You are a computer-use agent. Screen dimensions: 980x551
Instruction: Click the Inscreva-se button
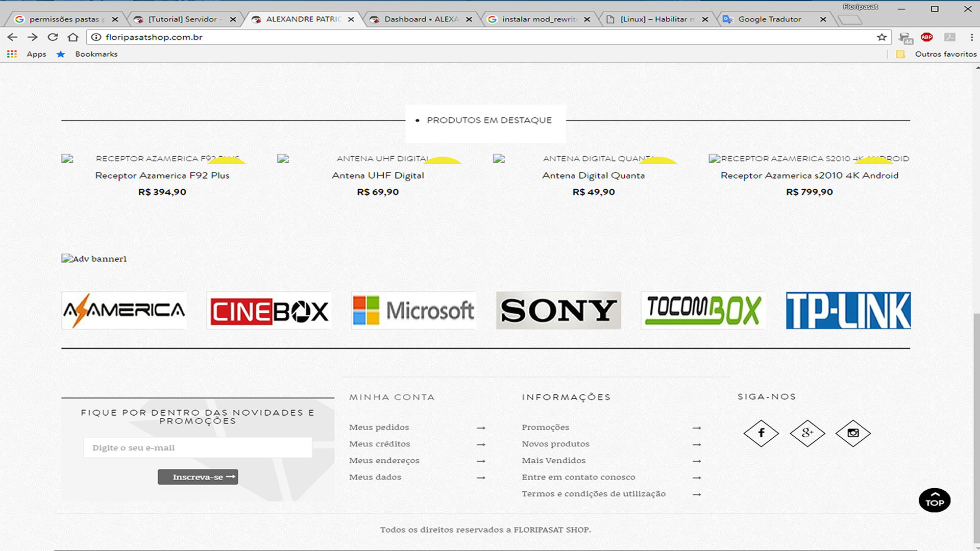[x=198, y=477]
